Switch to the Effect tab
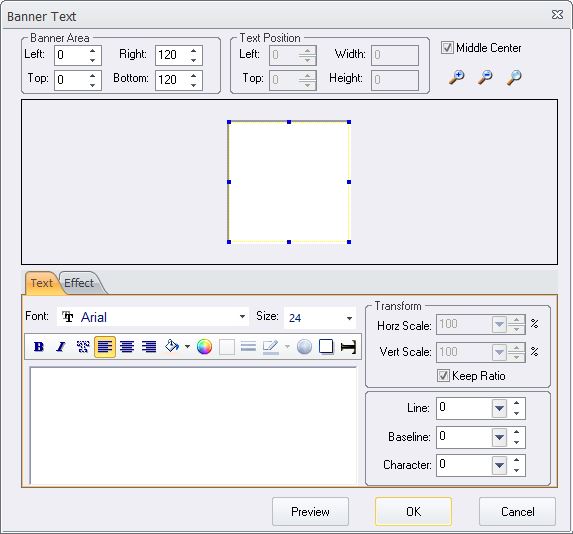Viewport: 573px width, 534px height. (x=79, y=283)
